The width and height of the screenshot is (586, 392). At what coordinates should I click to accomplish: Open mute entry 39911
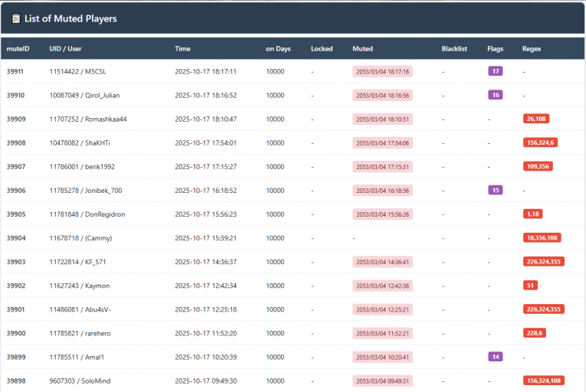click(x=16, y=71)
